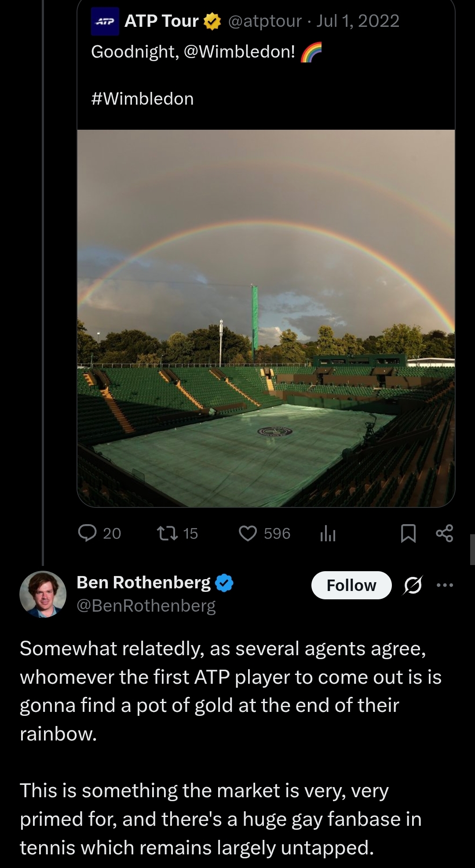Tap the scrollbar handle at right edge
The image size is (475, 868).
click(472, 549)
